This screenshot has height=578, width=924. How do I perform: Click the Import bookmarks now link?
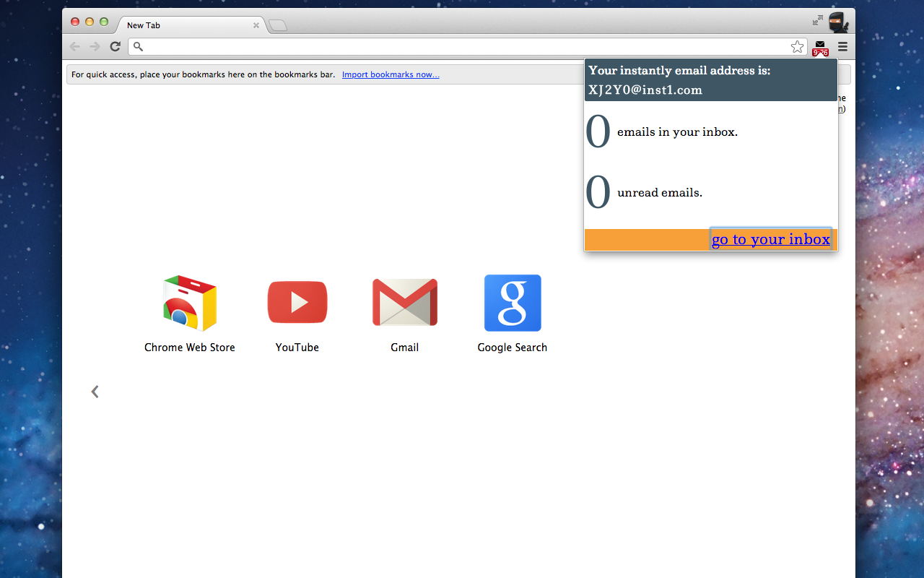(391, 74)
